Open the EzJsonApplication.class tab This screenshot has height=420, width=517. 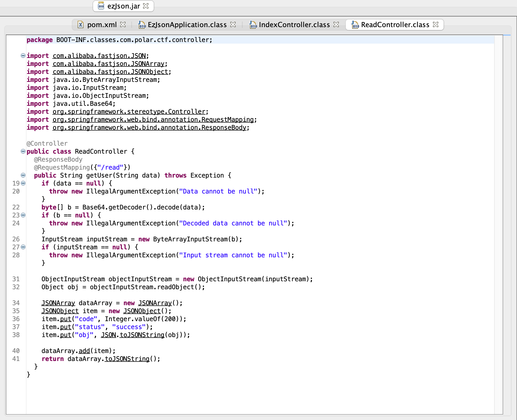[x=187, y=25]
